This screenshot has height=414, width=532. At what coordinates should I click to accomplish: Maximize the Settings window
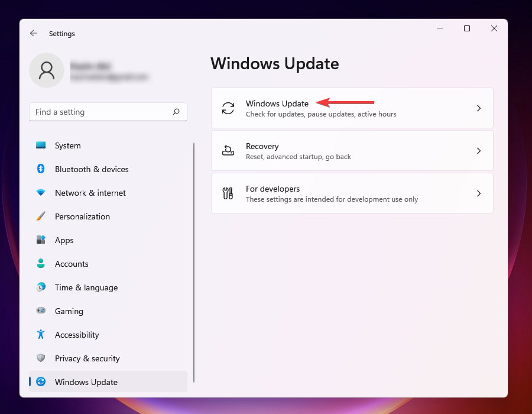tap(467, 28)
